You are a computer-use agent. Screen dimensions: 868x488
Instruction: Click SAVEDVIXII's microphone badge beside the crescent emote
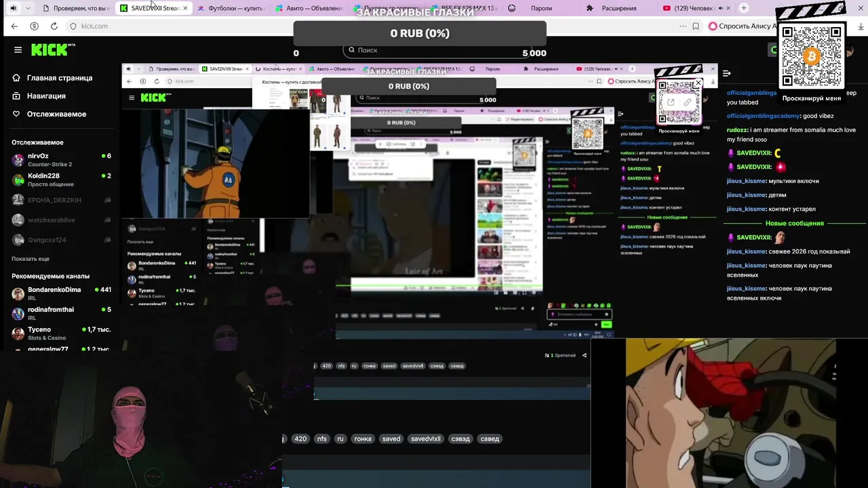(x=730, y=153)
